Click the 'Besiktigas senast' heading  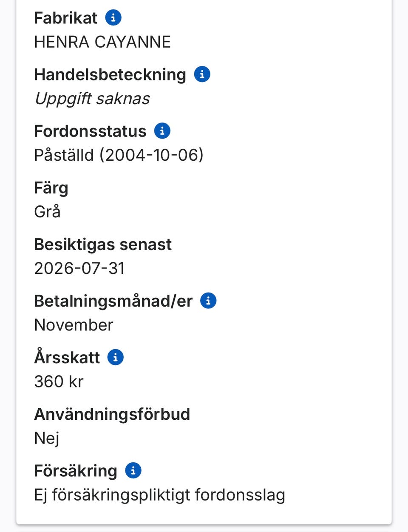pos(103,245)
